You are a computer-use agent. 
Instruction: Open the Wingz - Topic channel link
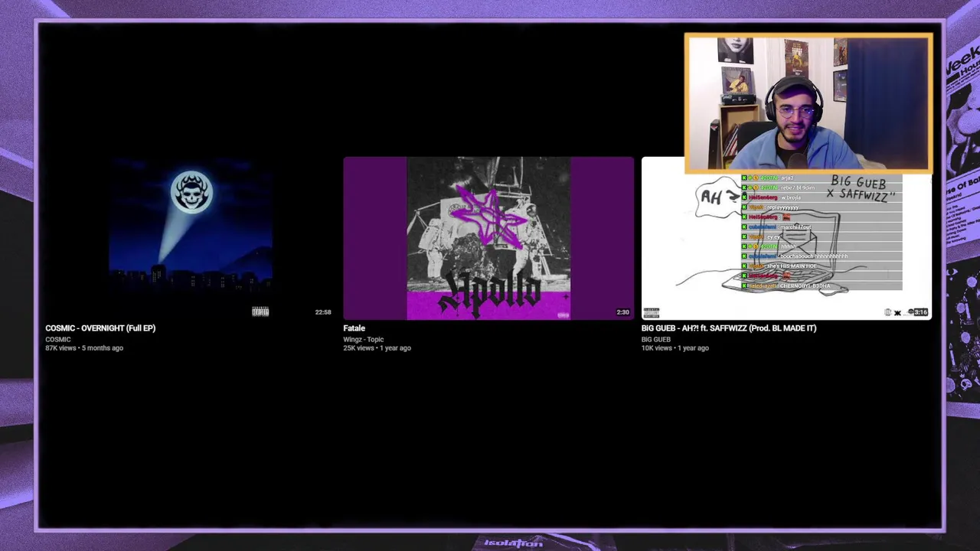(x=364, y=340)
